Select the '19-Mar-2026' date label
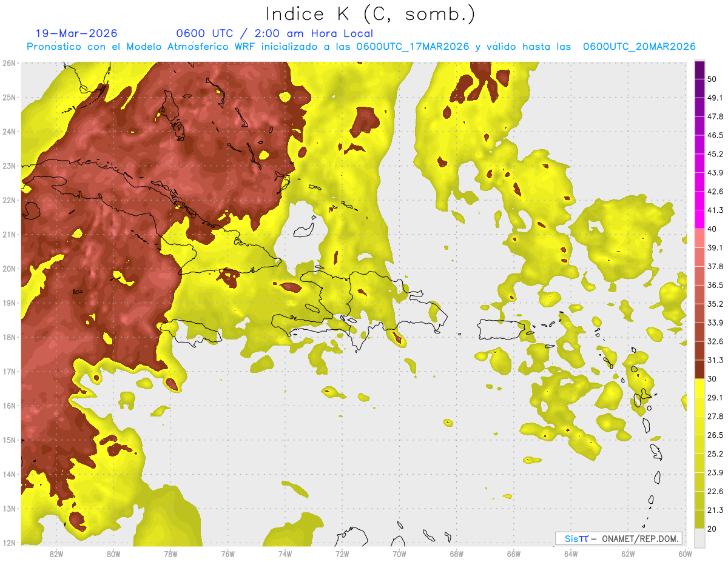 (x=76, y=33)
